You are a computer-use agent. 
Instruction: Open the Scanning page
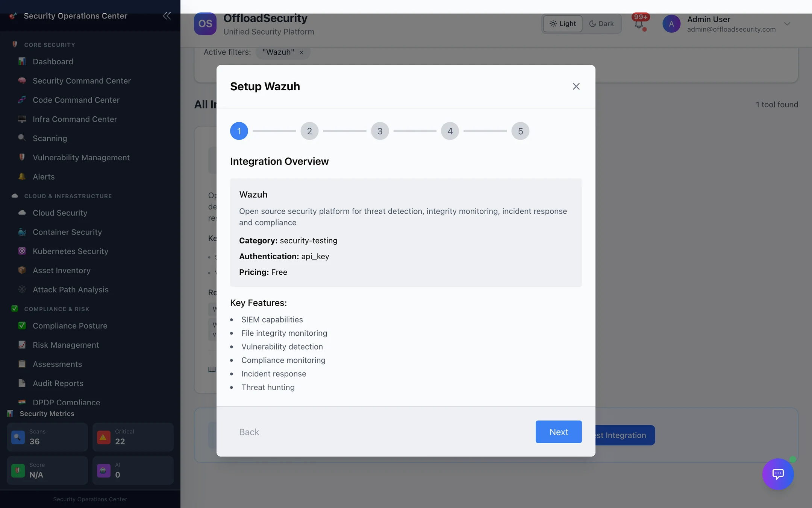pyautogui.click(x=50, y=138)
